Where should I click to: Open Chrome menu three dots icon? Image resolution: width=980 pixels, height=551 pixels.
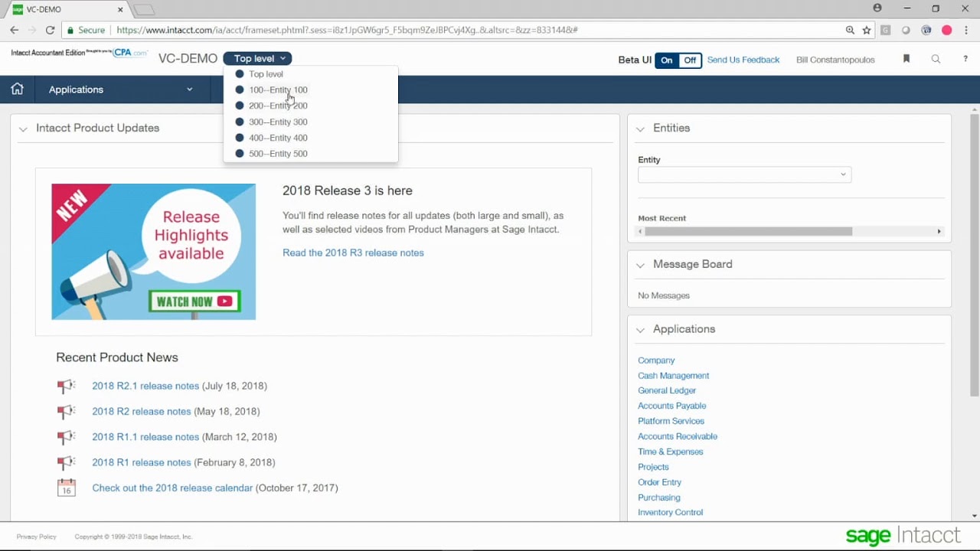(966, 30)
